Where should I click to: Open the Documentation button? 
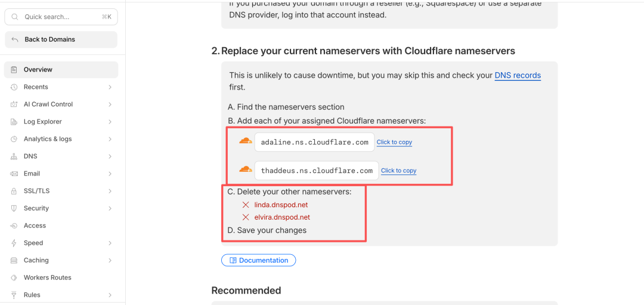coord(258,260)
